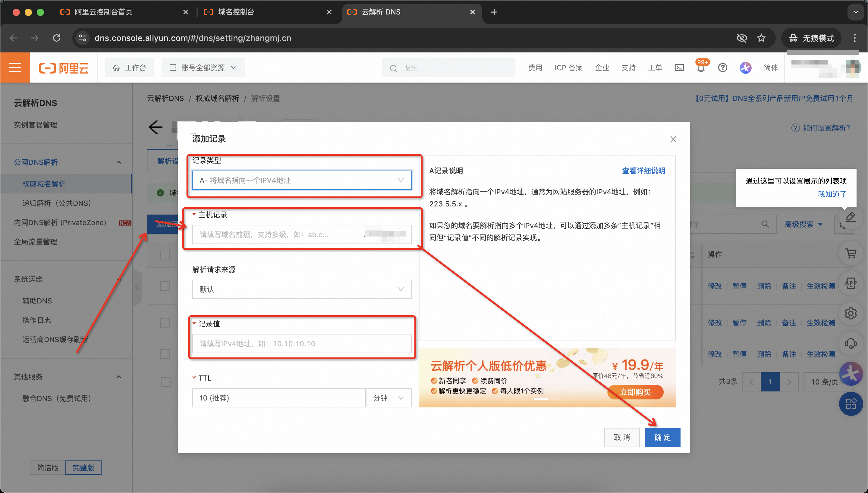Toggle the second record row checkbox
The width and height of the screenshot is (868, 493).
coord(165,323)
